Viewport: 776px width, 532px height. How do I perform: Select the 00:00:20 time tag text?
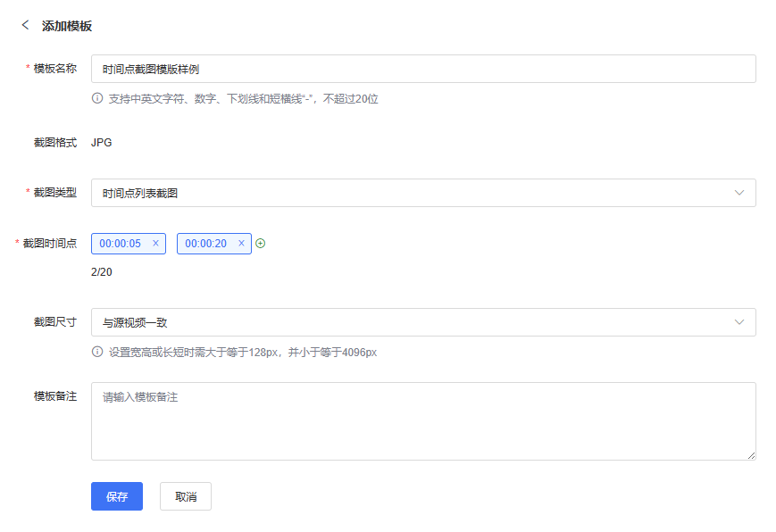coord(206,243)
